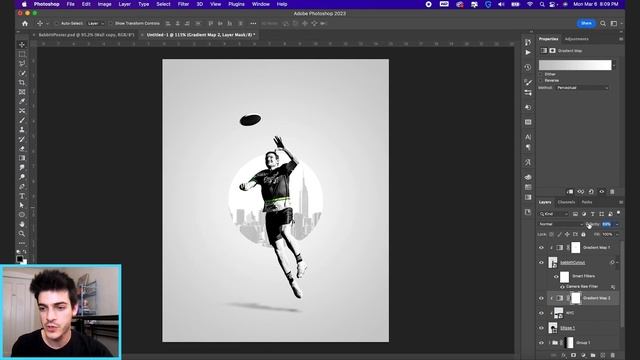The height and width of the screenshot is (360, 640).
Task: Open the blend mode Normal dropdown
Action: click(561, 224)
